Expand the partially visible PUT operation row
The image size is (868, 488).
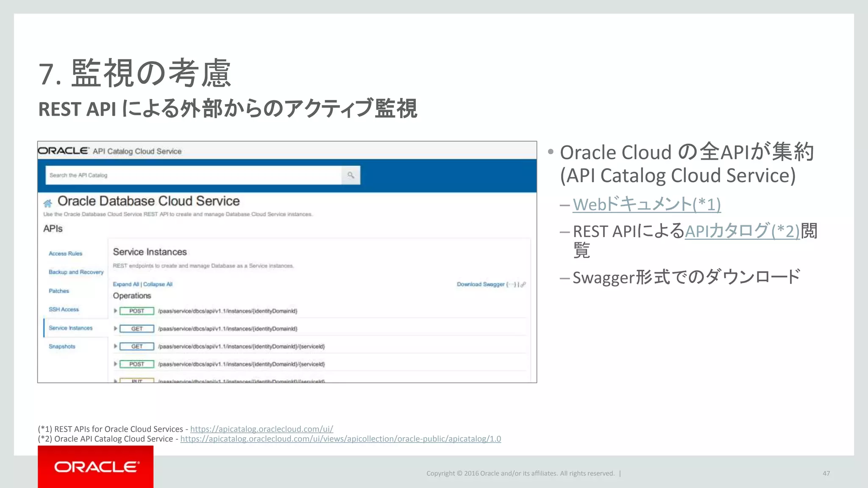point(115,381)
